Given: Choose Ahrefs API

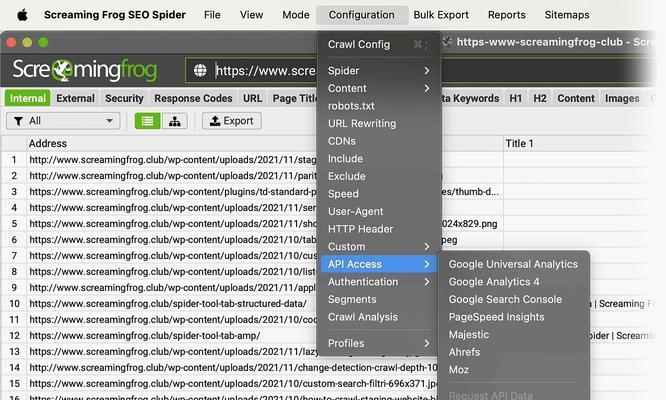Looking at the screenshot, I should point(514,352).
